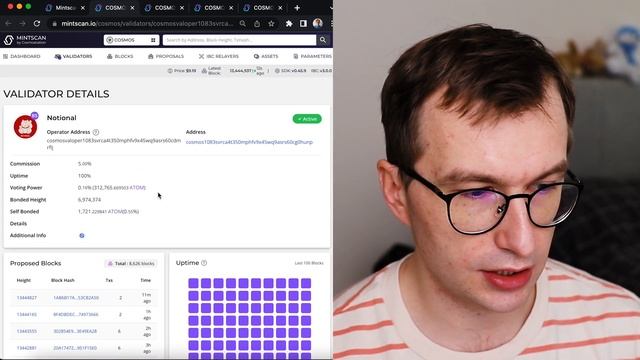This screenshot has height=360, width=640.
Task: Click the Validator Details heading
Action: 56,94
